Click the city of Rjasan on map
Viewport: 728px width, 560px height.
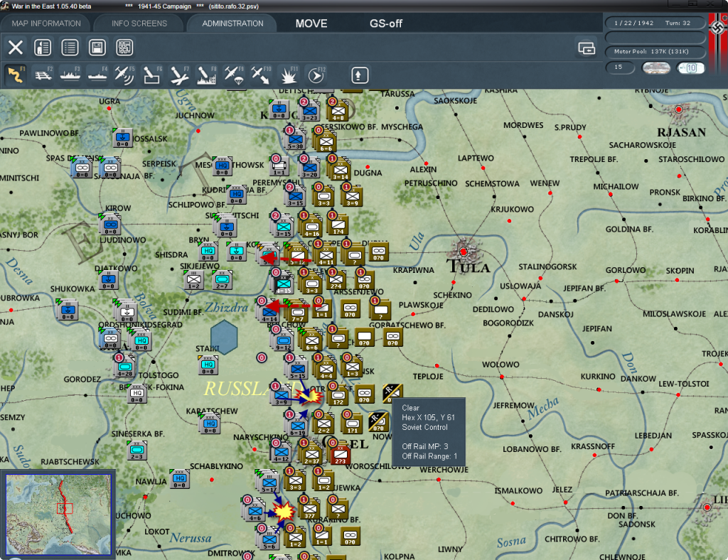click(679, 110)
